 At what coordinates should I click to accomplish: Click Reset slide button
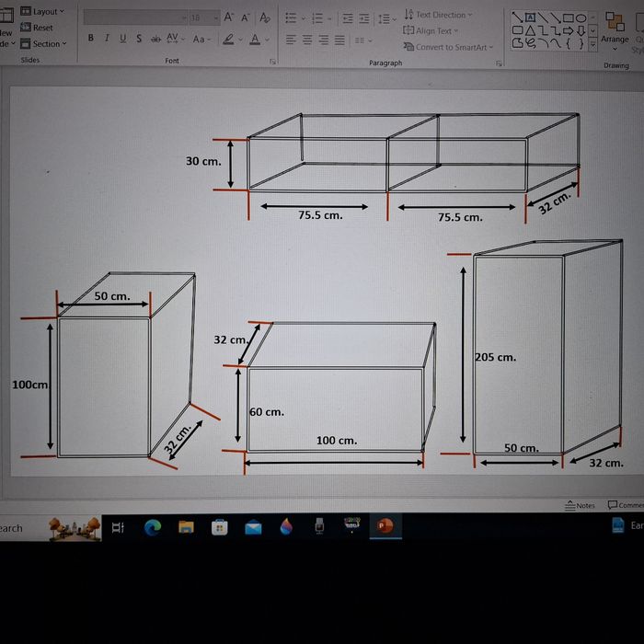[x=37, y=28]
